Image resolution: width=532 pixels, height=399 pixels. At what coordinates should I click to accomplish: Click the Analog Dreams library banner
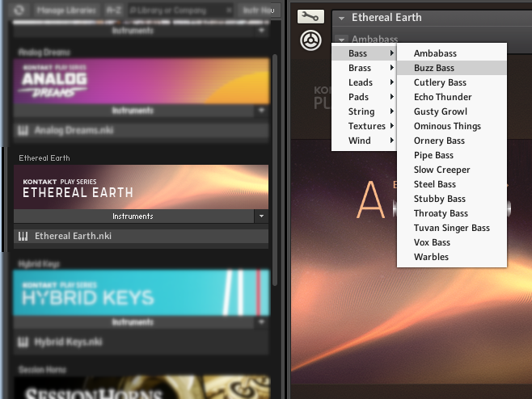(141, 81)
